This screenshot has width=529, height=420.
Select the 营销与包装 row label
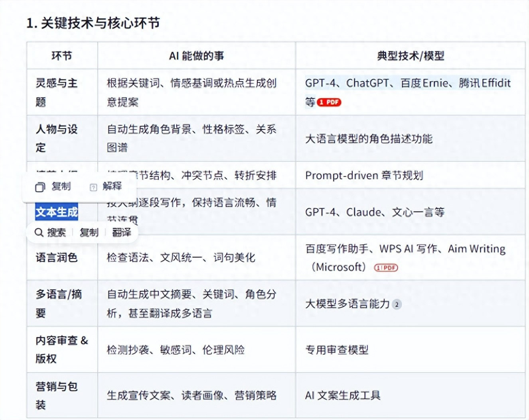[x=56, y=395]
